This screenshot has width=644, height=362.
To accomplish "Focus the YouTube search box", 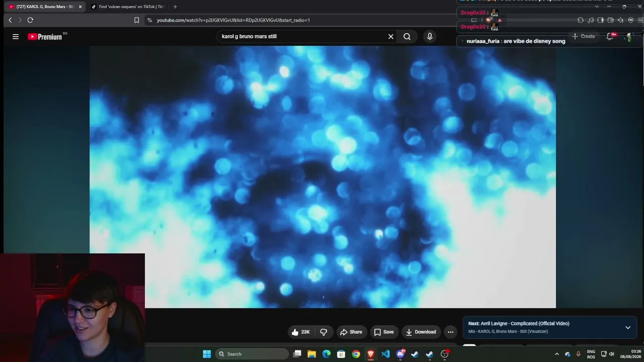I will (302, 36).
